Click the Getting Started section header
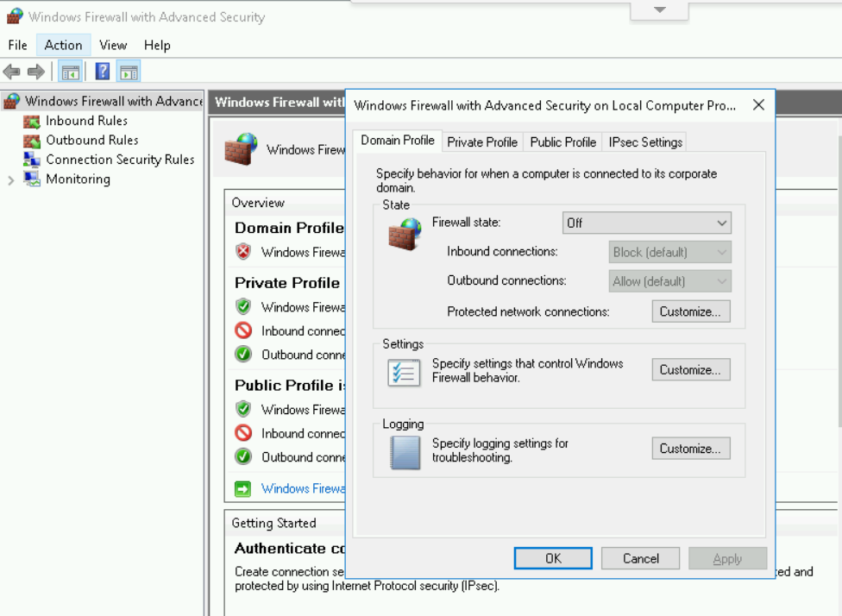842x616 pixels. pyautogui.click(x=273, y=523)
